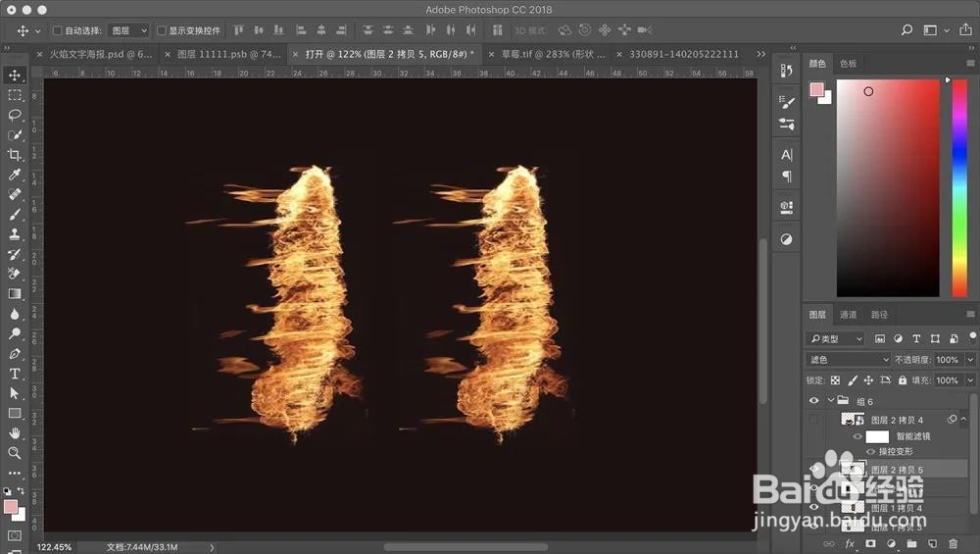
Task: Select the Horizontal Type tool
Action: [15, 374]
